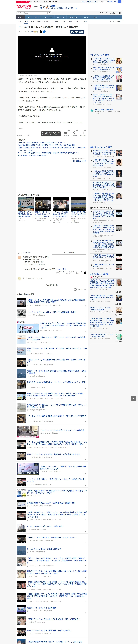Open the テレ朝NEWS publisher logo
Image resolution: width=138 pixels, height=644 pixels.
77,32
